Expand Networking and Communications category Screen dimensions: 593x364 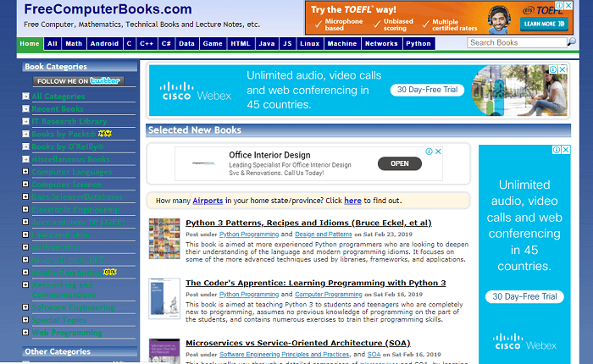coord(25,284)
